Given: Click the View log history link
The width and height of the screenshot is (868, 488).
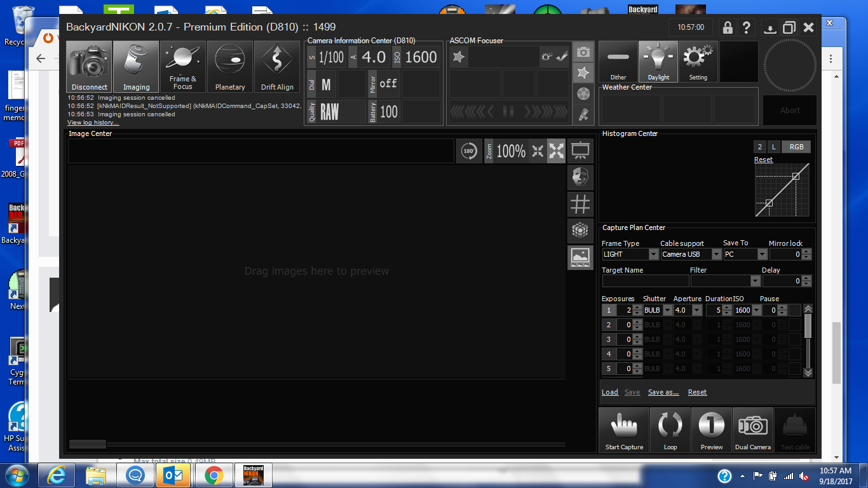Looking at the screenshot, I should pos(93,123).
